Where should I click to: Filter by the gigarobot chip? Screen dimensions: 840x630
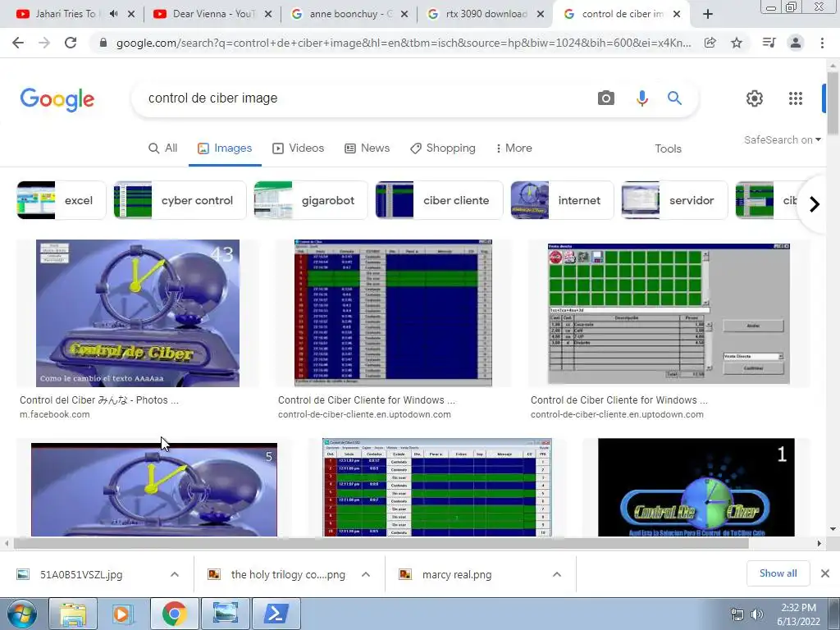tap(311, 200)
